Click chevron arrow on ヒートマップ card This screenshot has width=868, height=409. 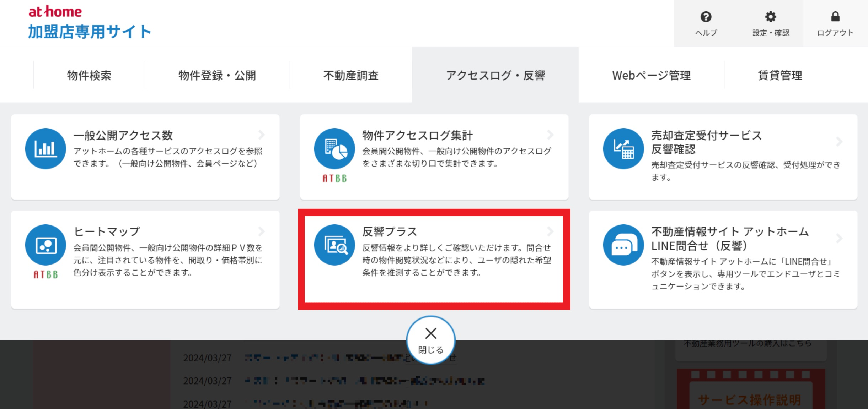tap(262, 231)
